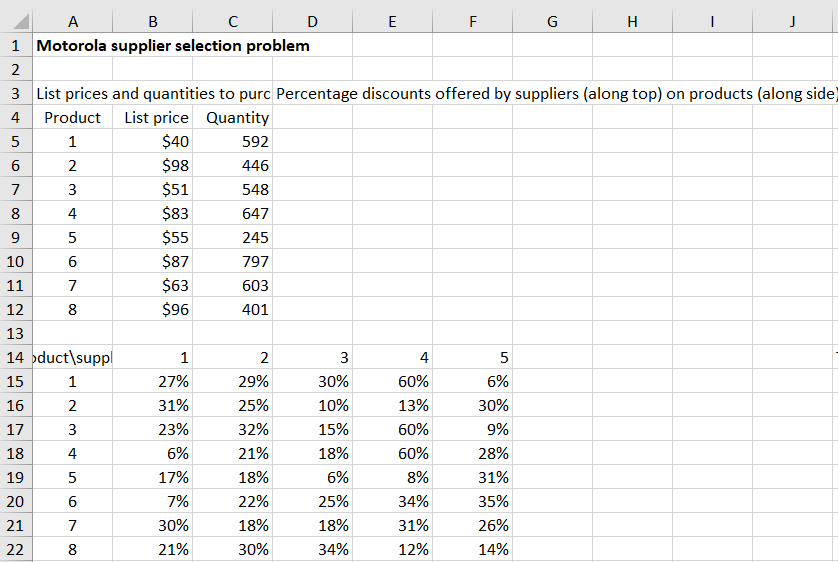Select the 10% discount cell
The image size is (838, 562).
click(313, 405)
